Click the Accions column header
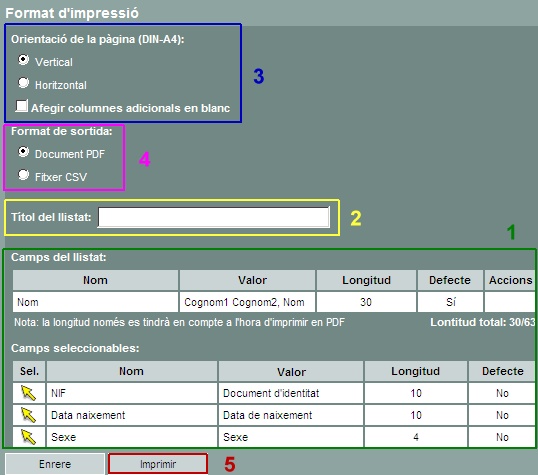538x475 pixels. point(510,280)
